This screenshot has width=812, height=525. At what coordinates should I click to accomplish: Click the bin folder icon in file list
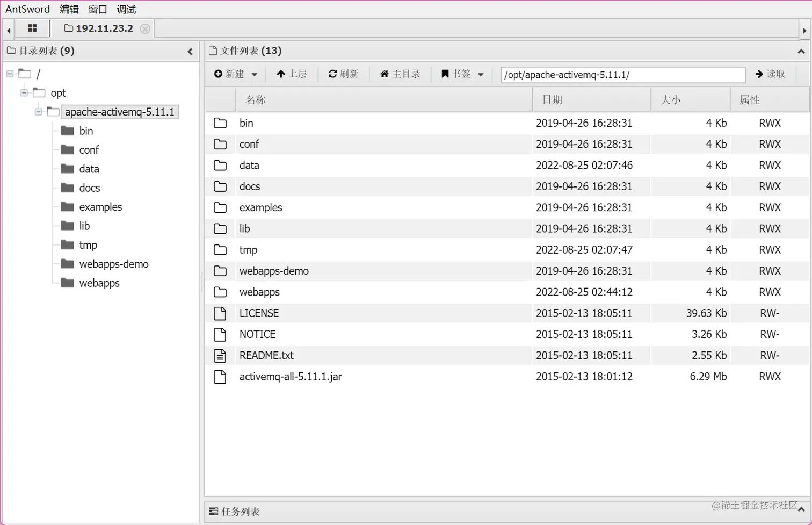(x=220, y=123)
